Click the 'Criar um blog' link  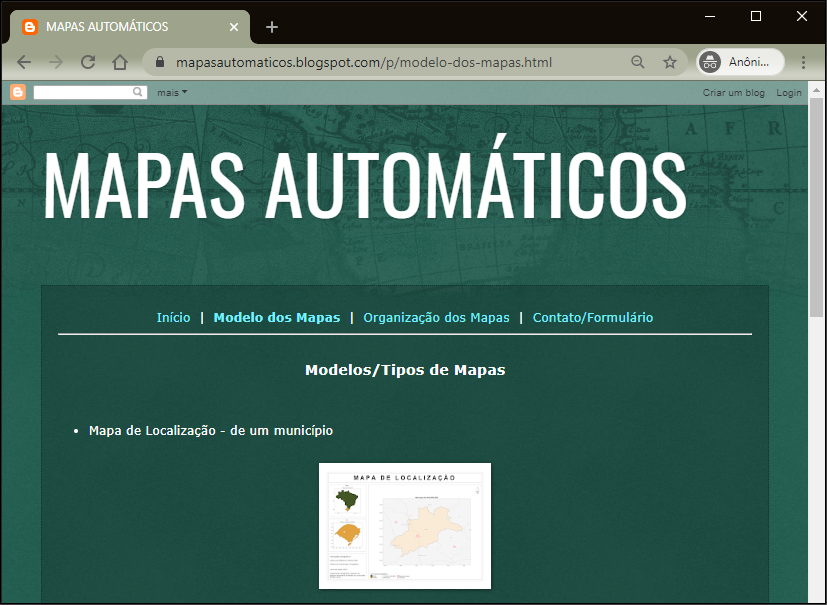pyautogui.click(x=733, y=92)
